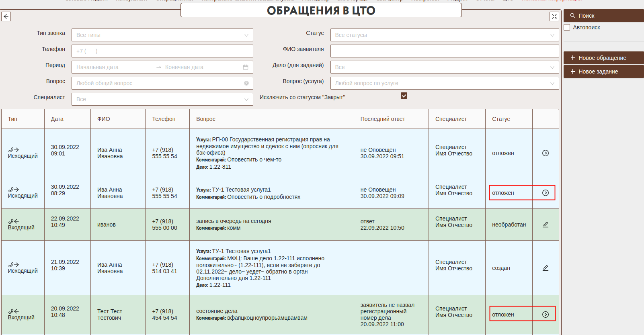
Task: Click the ФИО заявителя text field
Action: click(444, 51)
